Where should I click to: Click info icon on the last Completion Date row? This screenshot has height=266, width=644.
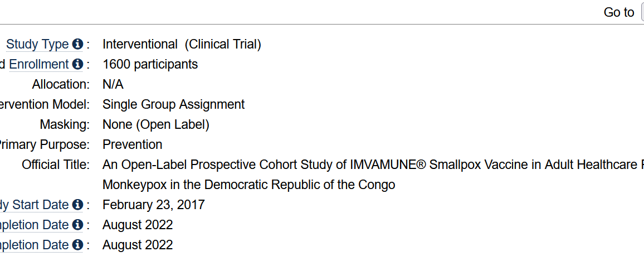[77, 245]
